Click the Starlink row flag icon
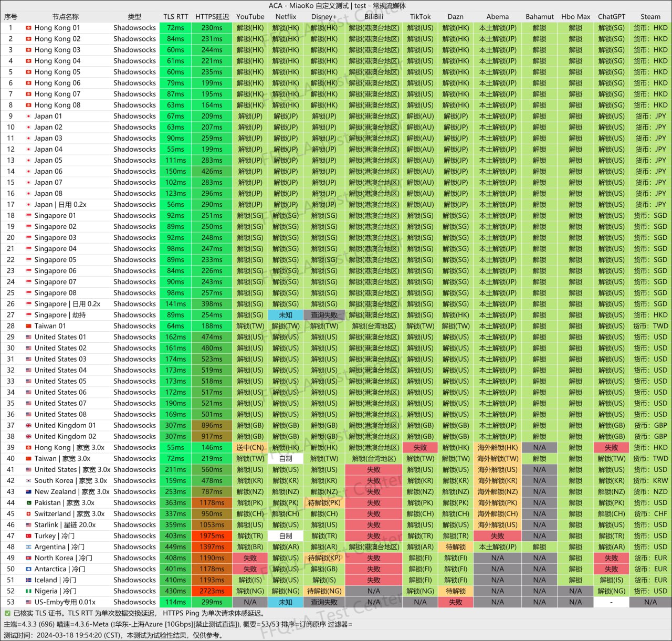The height and width of the screenshot is (641, 672). 28,525
